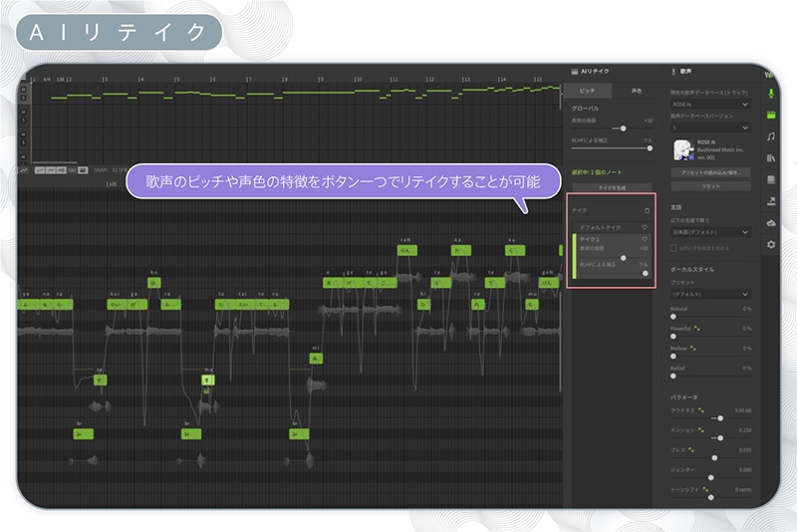The image size is (797, 532).
Task: Delete takes with the trash icon
Action: (646, 210)
